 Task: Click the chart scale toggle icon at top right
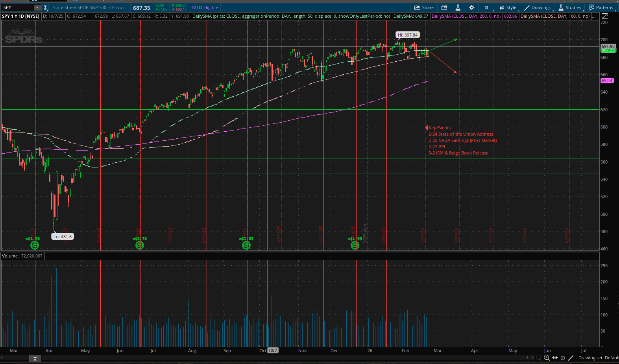[x=604, y=16]
